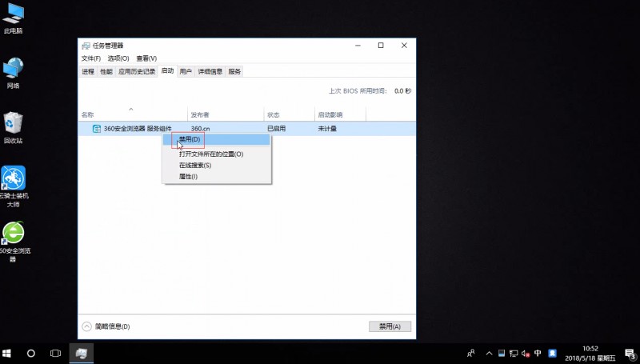This screenshot has width=640, height=364.
Task: Open Task View on the taskbar
Action: pos(55,354)
